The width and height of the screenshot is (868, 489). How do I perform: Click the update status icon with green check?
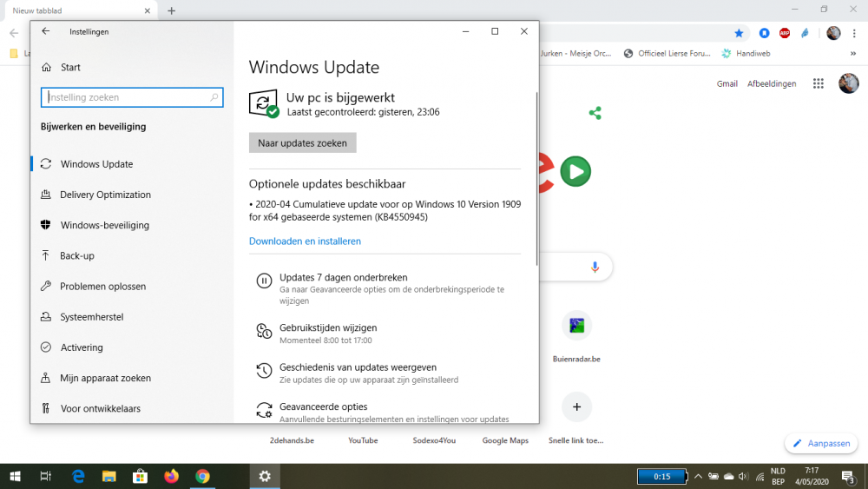click(264, 103)
